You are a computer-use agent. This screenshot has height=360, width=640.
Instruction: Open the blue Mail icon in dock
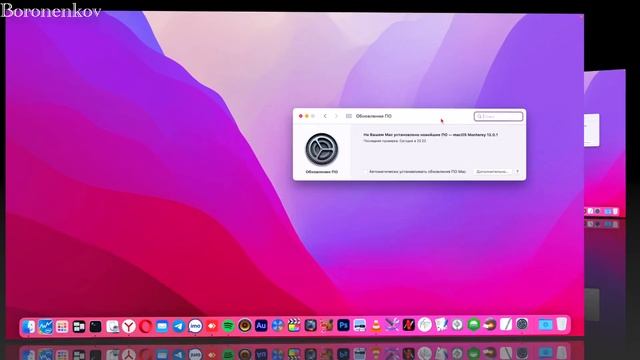tap(162, 326)
